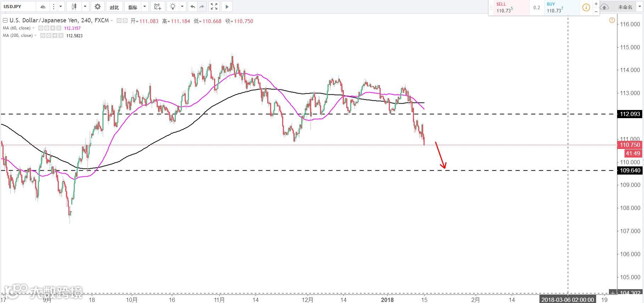Image resolution: width=644 pixels, height=303 pixels.
Task: Open settings gear for USD/JPY series legend
Action: (x=125, y=21)
